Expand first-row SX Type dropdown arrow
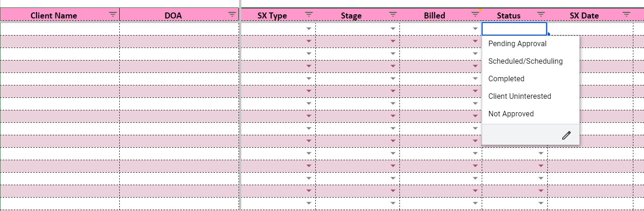644x211 pixels. point(309,29)
